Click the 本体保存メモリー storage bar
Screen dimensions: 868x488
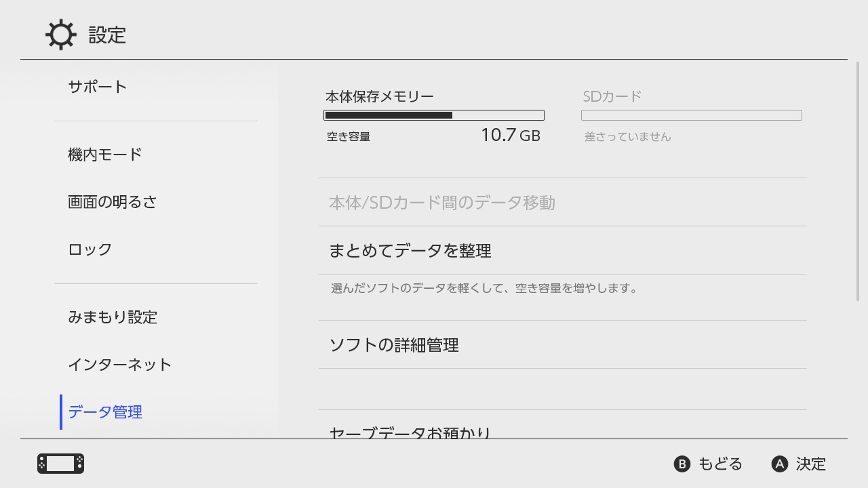434,115
